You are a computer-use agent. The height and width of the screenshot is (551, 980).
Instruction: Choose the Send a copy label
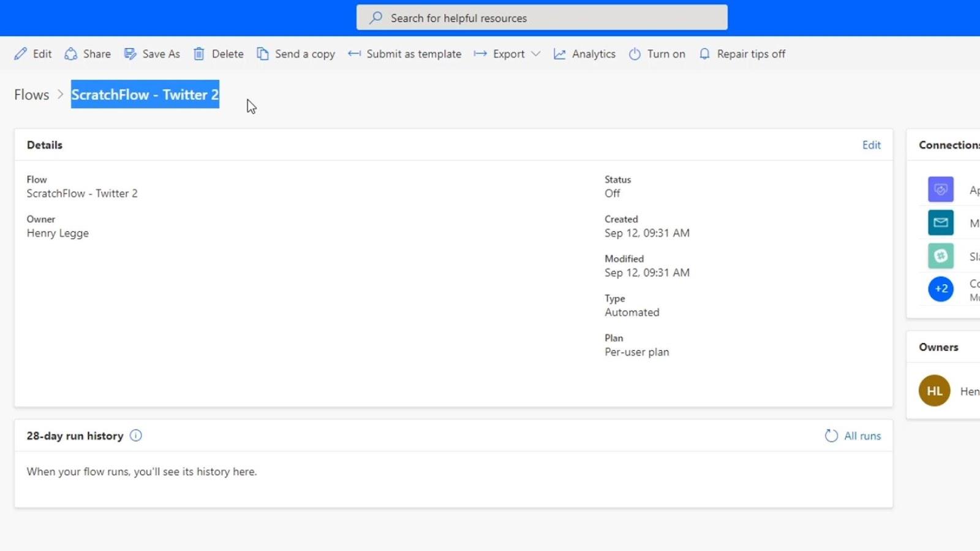305,54
